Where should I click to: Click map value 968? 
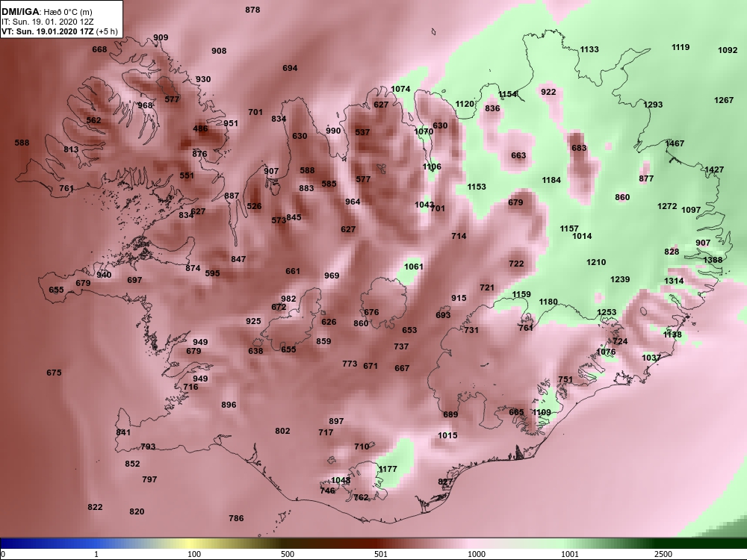[x=145, y=106]
